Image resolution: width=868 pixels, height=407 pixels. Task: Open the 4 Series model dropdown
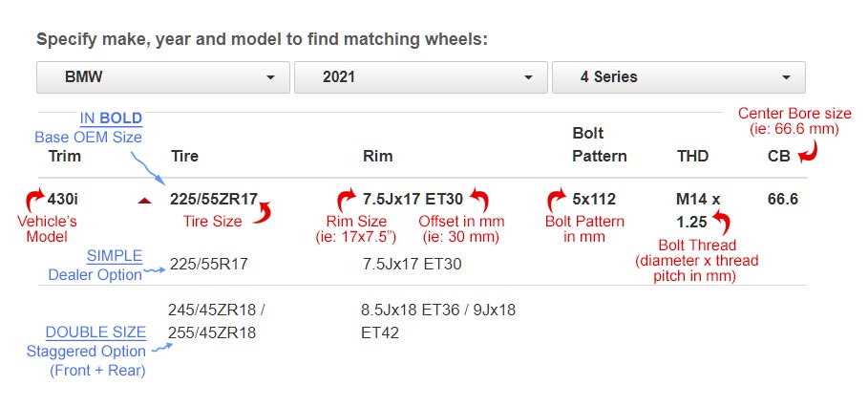[677, 76]
